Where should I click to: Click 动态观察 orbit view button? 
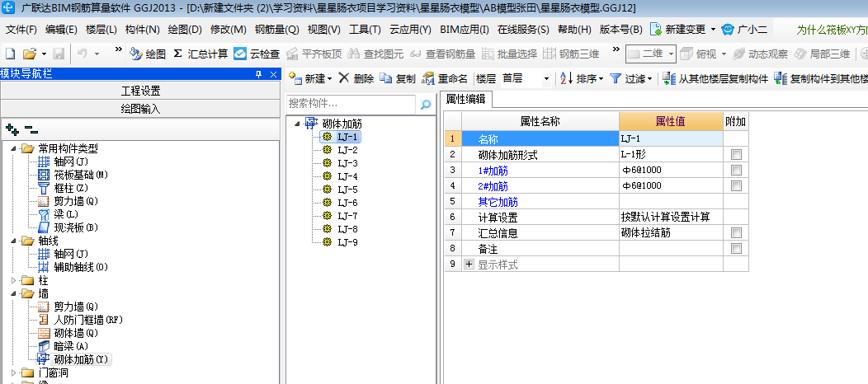(x=760, y=54)
